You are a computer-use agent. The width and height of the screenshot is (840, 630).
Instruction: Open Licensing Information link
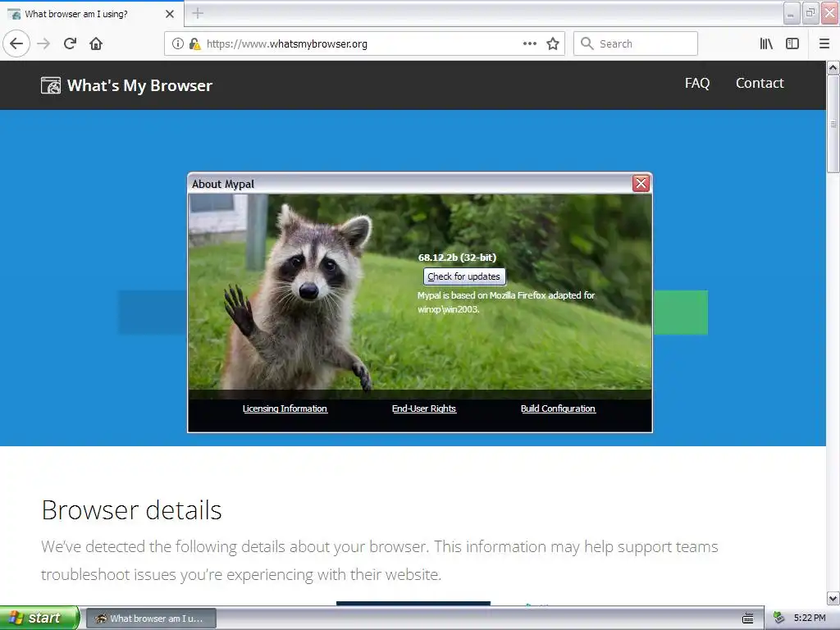click(285, 409)
